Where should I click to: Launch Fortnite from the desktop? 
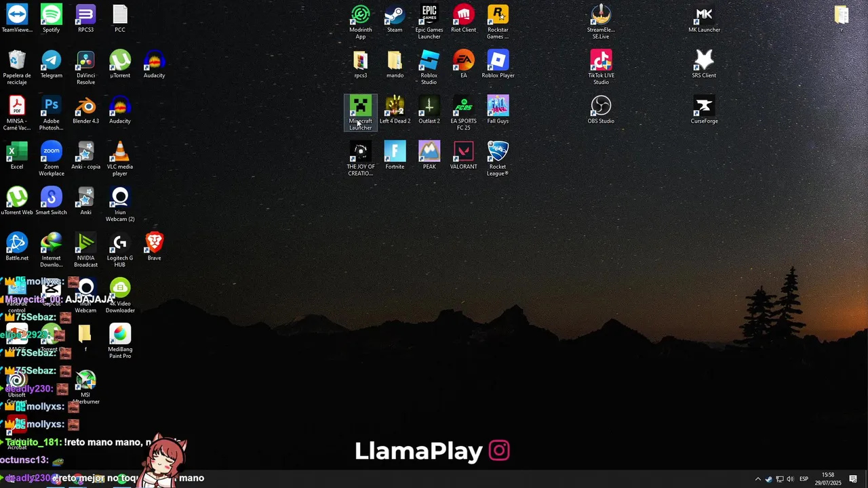(395, 155)
